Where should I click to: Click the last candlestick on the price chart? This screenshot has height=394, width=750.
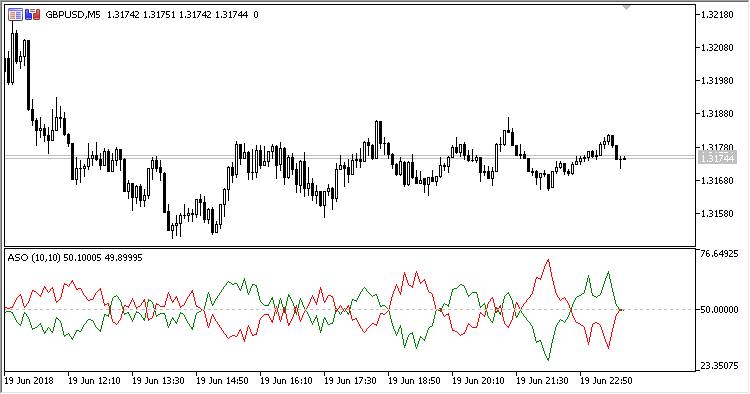(625, 158)
